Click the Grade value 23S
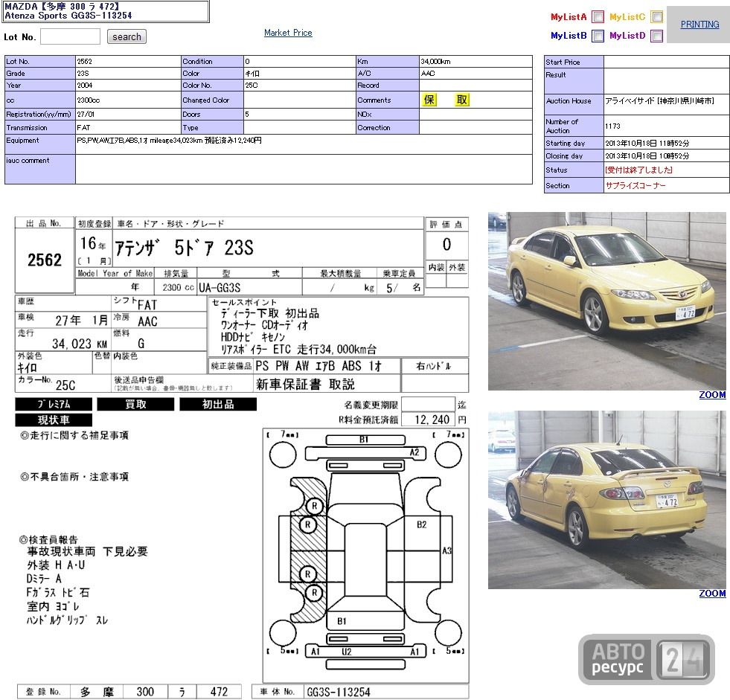Viewport: 730px width, 700px height. click(x=83, y=73)
